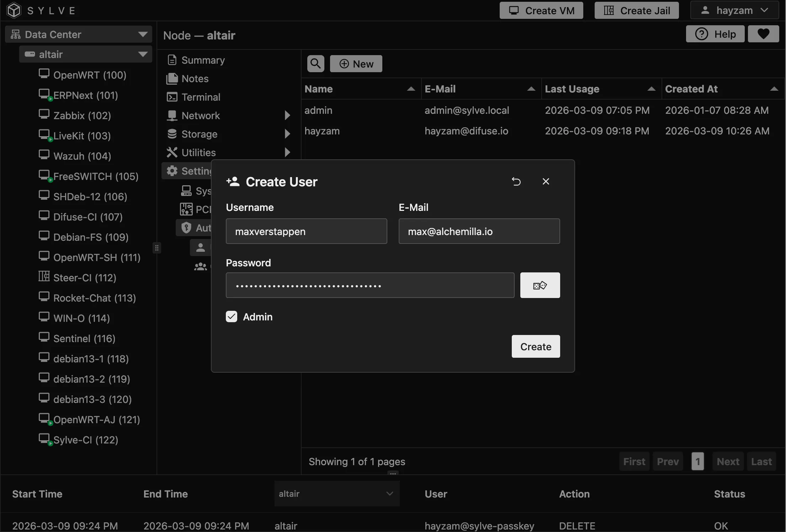Viewport: 786px width, 532px height.
Task: Select Sylve-CI (122) in tree
Action: pyautogui.click(x=86, y=440)
